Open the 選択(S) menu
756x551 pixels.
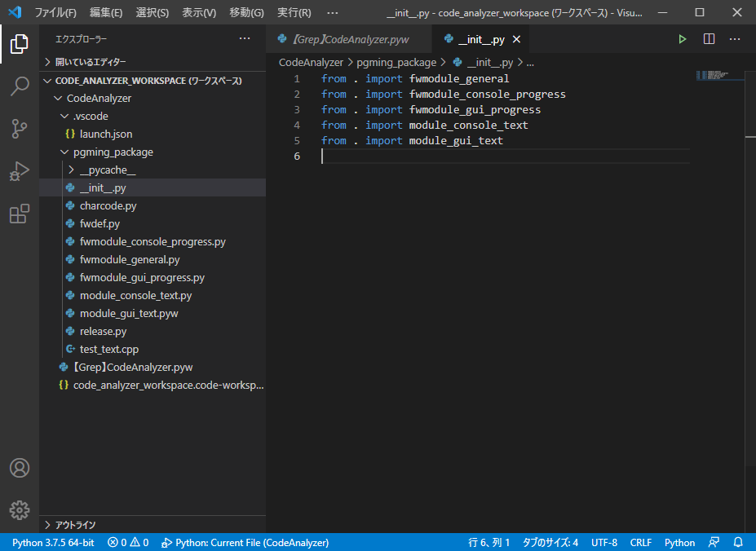click(153, 12)
